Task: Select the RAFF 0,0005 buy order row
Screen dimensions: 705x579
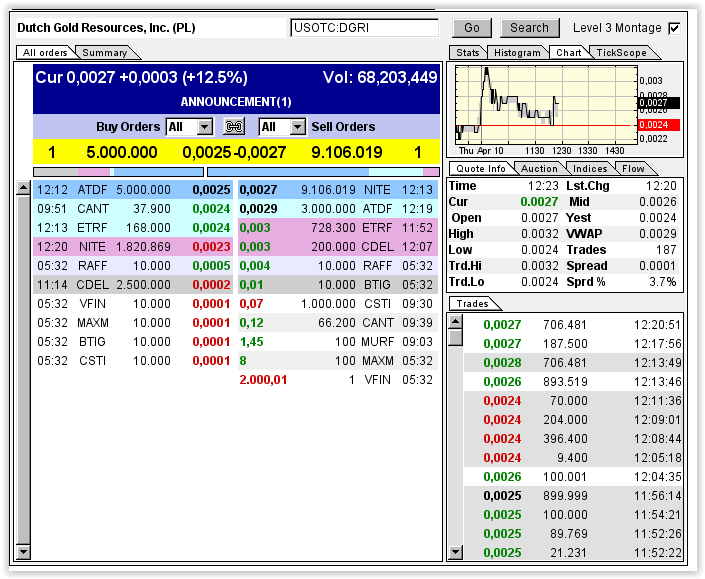Action: (x=133, y=266)
